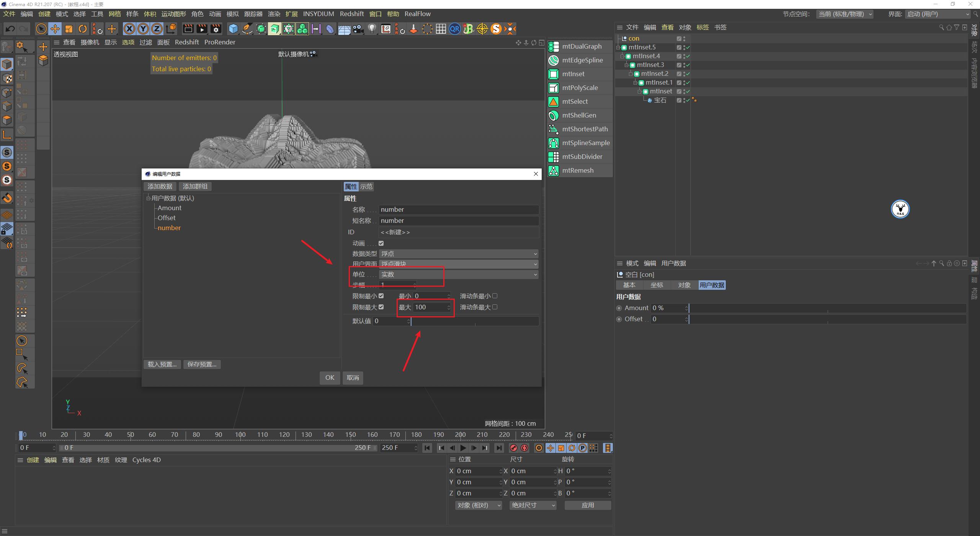
Task: Open the 渲染 menu
Action: tap(273, 13)
